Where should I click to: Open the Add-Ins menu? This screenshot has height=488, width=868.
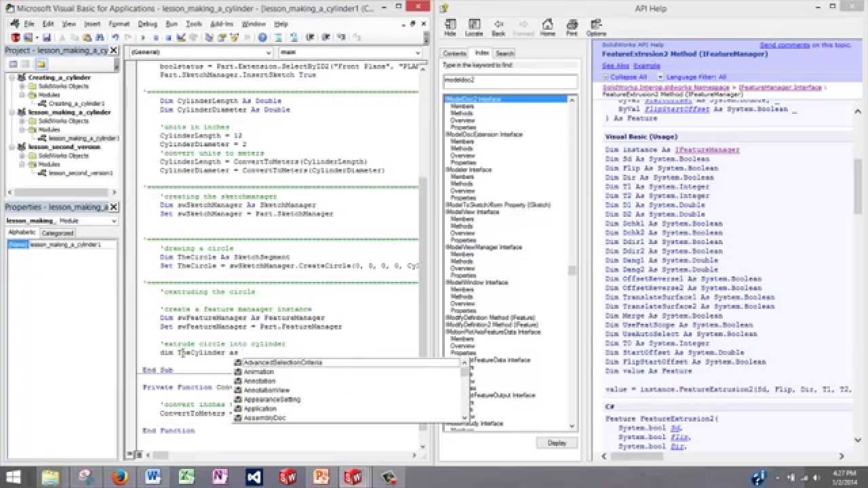222,24
